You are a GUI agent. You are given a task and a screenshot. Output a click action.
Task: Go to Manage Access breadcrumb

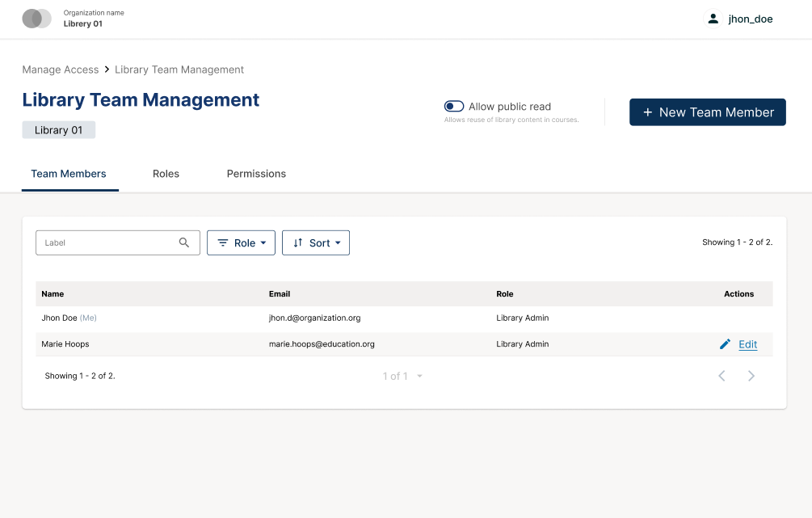click(x=61, y=69)
